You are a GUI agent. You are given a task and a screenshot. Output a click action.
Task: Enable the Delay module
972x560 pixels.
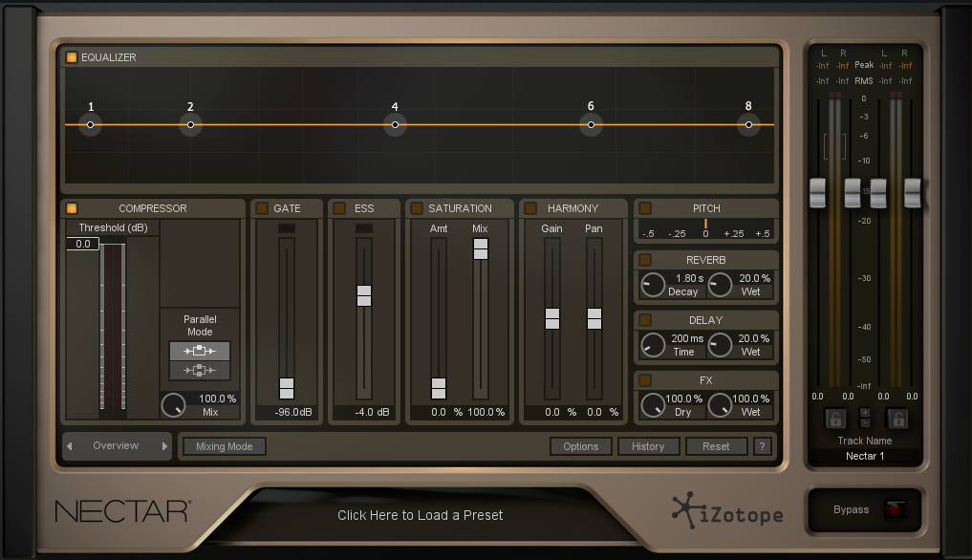pyautogui.click(x=645, y=320)
